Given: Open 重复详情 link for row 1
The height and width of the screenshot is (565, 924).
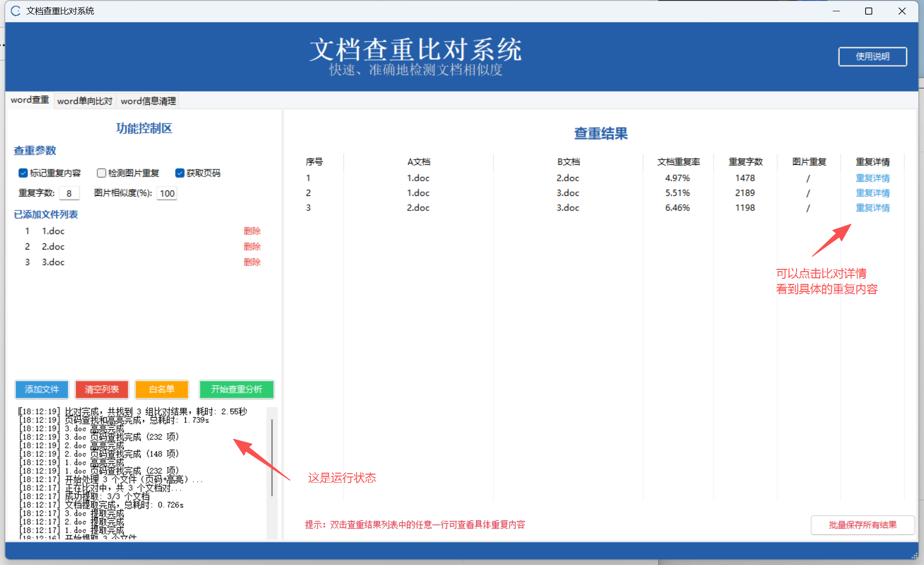Looking at the screenshot, I should (872, 178).
